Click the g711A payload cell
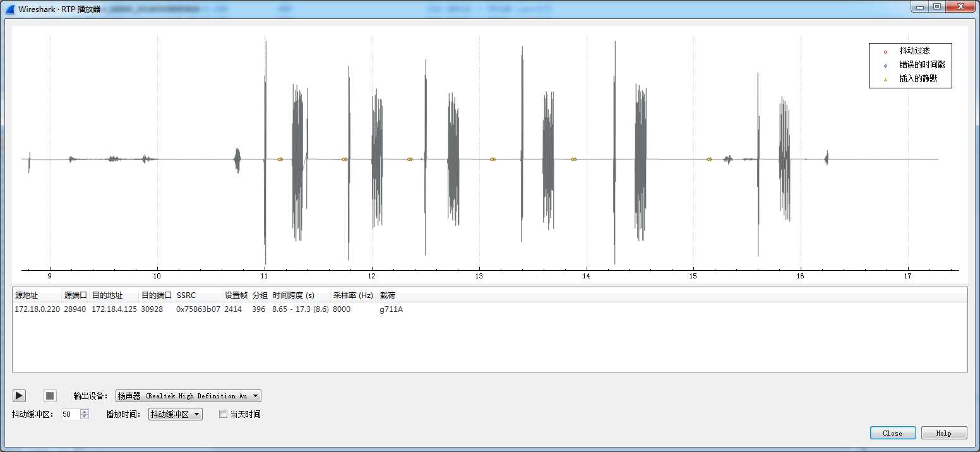The width and height of the screenshot is (980, 452). tap(391, 309)
